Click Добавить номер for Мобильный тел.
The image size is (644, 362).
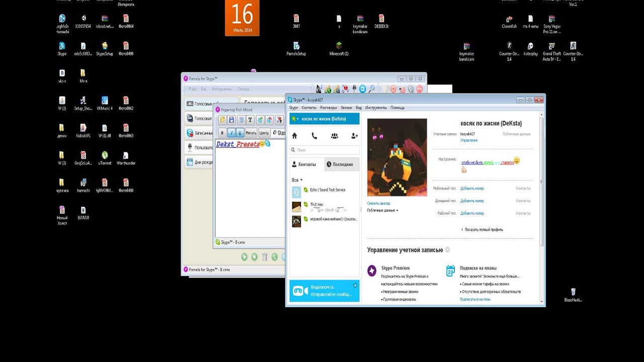472,189
